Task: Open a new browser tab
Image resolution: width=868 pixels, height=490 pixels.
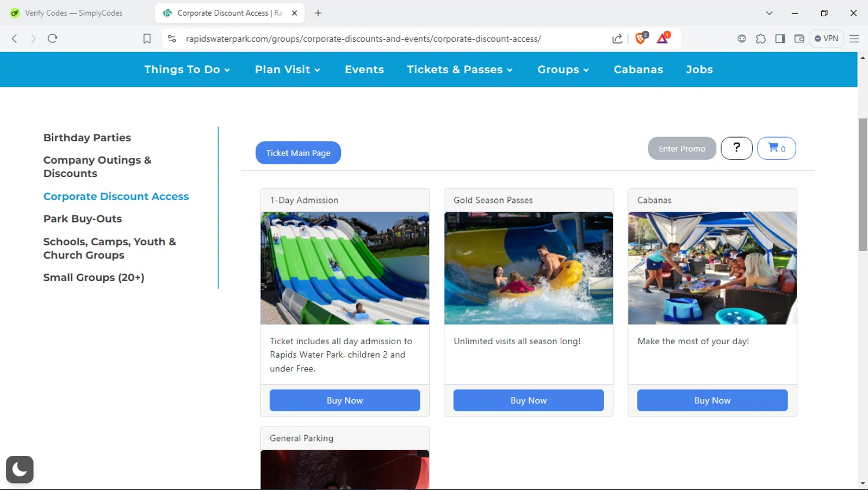Action: (318, 13)
